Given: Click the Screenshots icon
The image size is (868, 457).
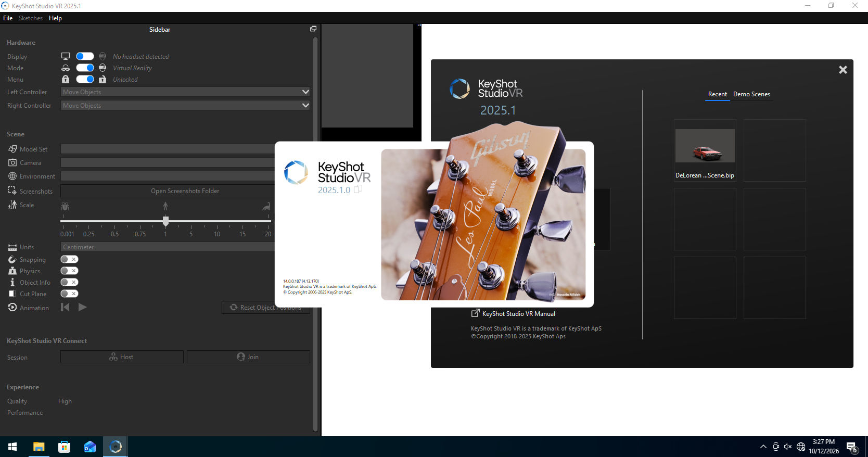Looking at the screenshot, I should pyautogui.click(x=12, y=191).
